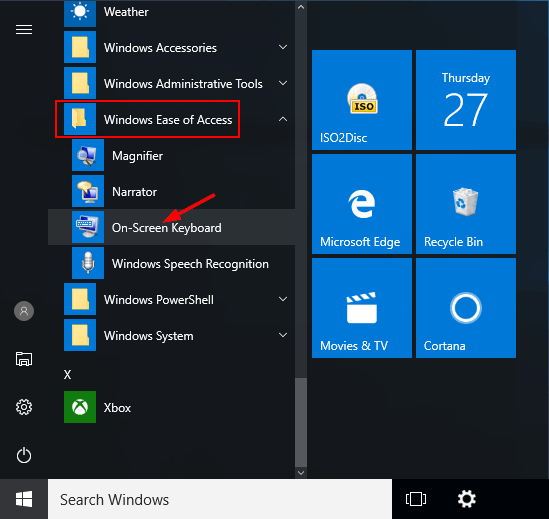Expand the Windows PowerShell folder
The width and height of the screenshot is (549, 519).
tap(176, 299)
